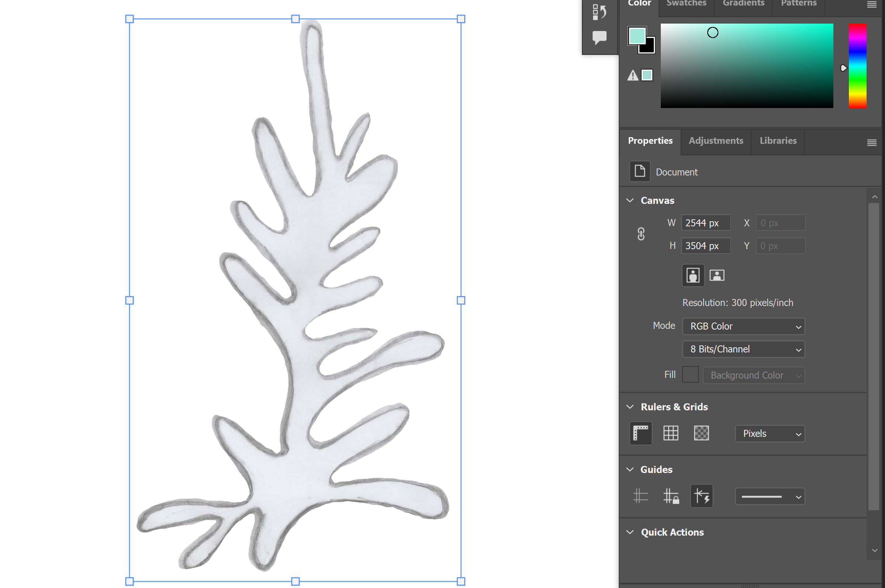Set canvas to portrait orientation
The height and width of the screenshot is (588, 885).
click(693, 276)
